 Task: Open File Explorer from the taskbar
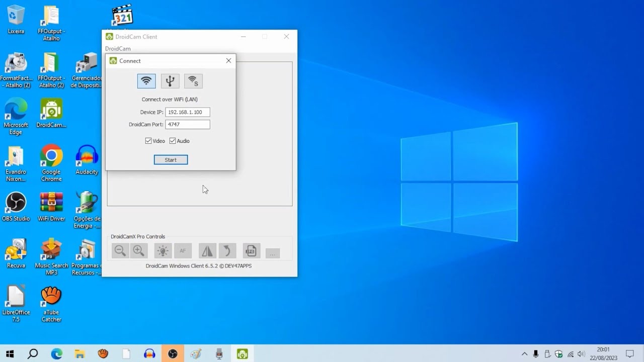point(79,353)
